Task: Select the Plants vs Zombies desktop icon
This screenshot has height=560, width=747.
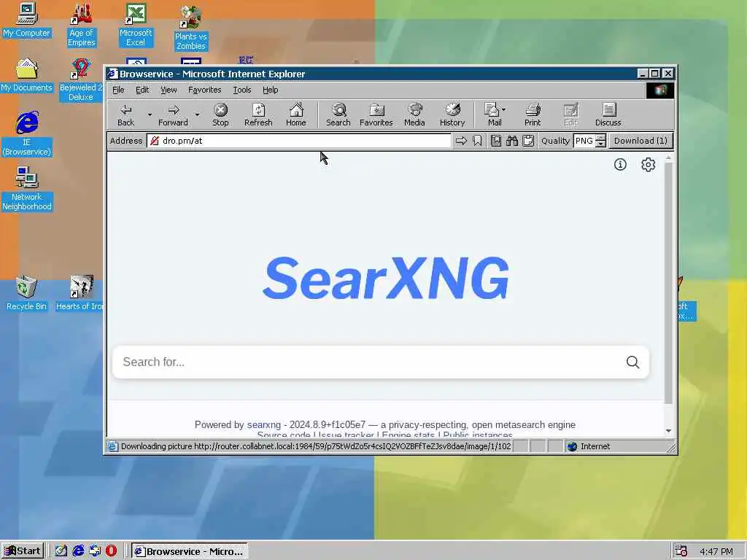Action: pyautogui.click(x=190, y=28)
